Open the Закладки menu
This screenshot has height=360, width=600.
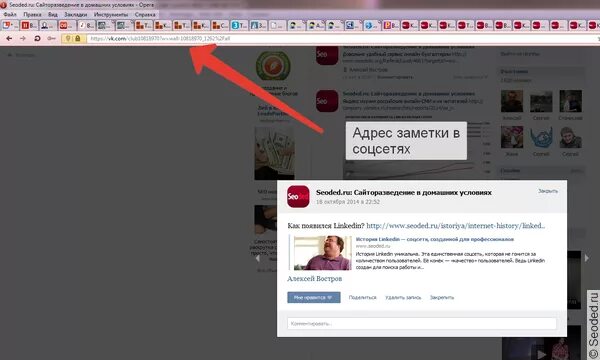(x=75, y=14)
